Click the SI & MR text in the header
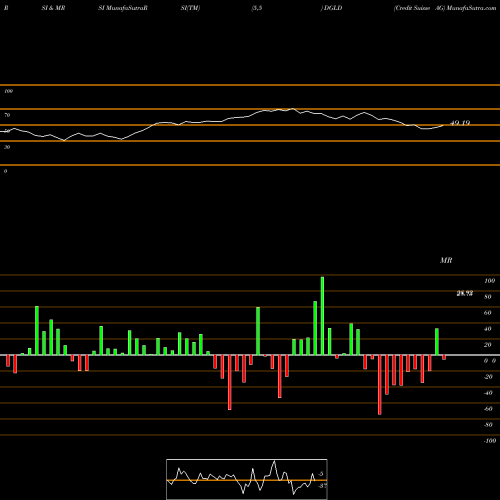The width and height of the screenshot is (500, 500). (53, 8)
